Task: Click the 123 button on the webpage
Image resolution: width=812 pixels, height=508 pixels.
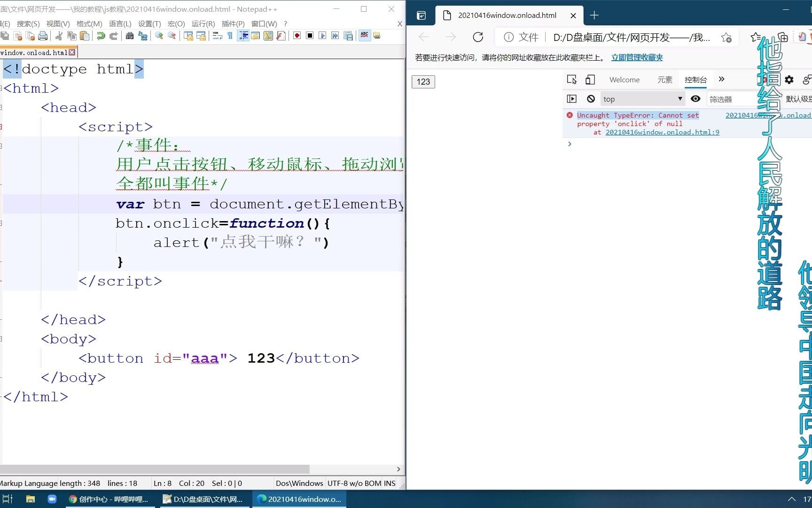Action: point(423,82)
